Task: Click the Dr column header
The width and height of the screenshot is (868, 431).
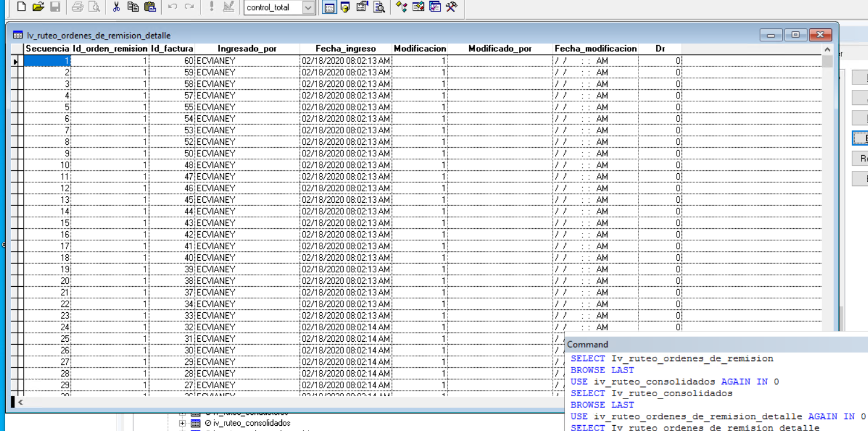Action: (x=660, y=49)
